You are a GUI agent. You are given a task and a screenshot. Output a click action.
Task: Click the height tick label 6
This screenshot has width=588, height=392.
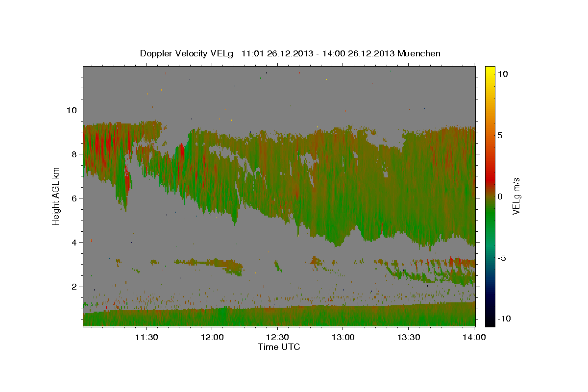73,198
